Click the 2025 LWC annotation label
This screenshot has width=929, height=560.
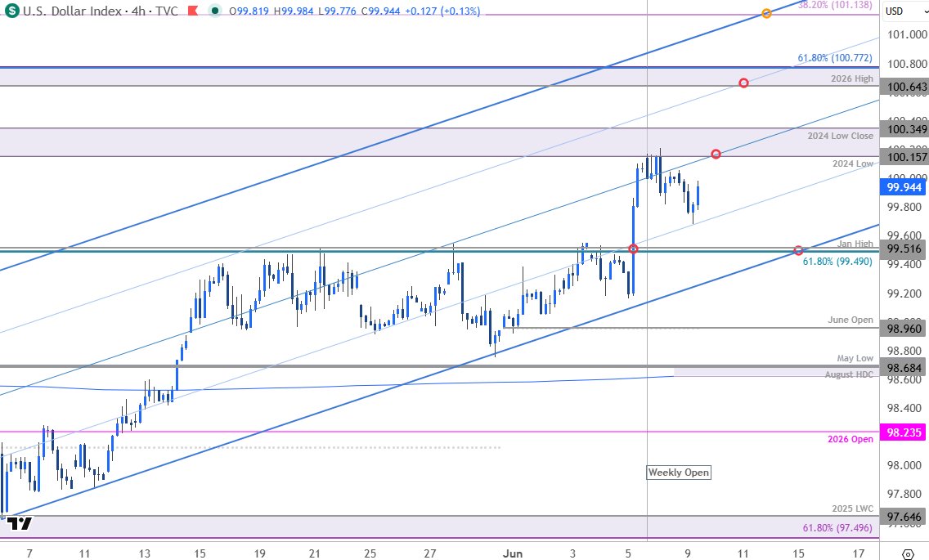tap(853, 508)
